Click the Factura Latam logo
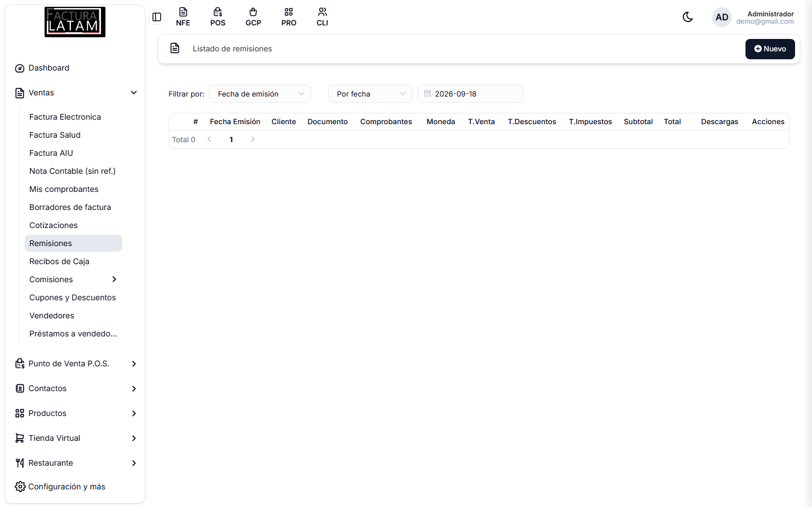The height and width of the screenshot is (508, 812). tap(75, 22)
